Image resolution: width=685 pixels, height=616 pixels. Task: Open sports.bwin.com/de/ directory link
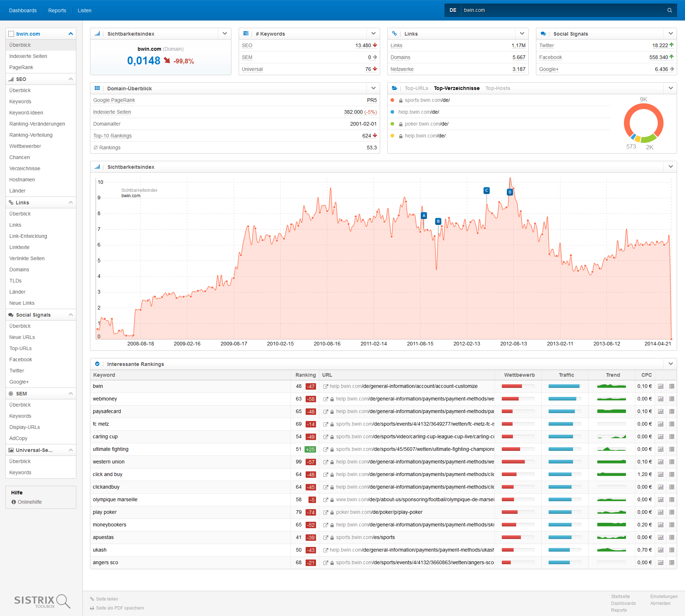(427, 100)
